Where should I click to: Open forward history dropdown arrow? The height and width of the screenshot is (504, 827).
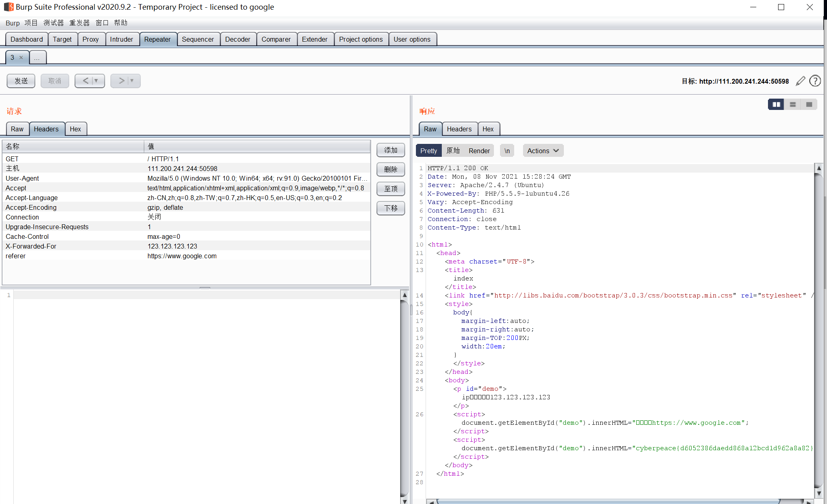(132, 81)
